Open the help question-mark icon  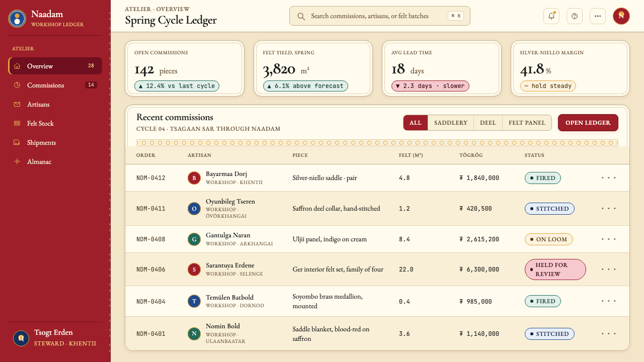(575, 16)
